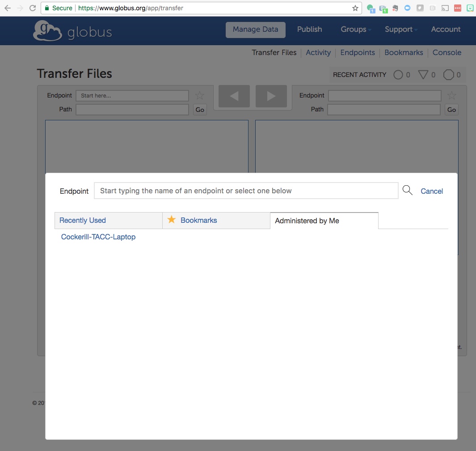Open the Account menu item
The height and width of the screenshot is (451, 476).
pyautogui.click(x=446, y=30)
